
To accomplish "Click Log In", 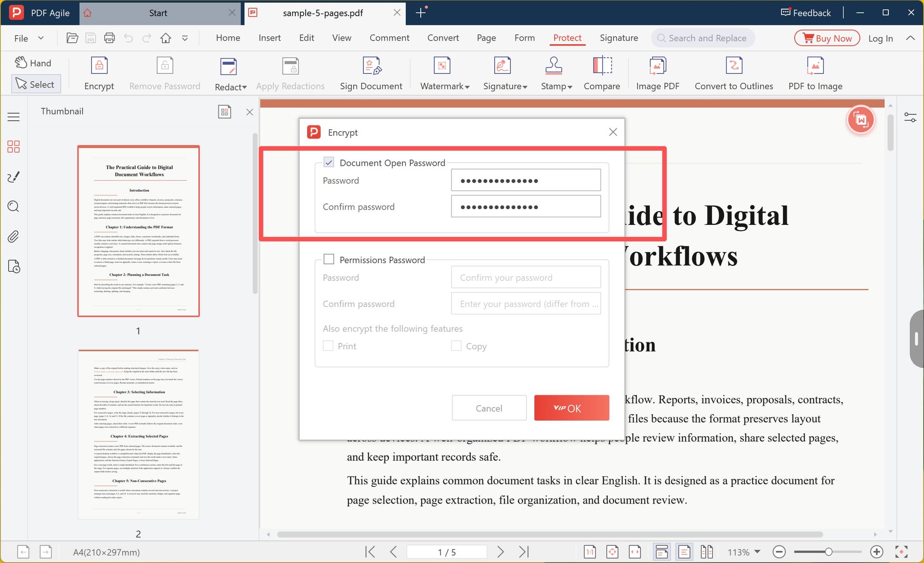I will [880, 38].
